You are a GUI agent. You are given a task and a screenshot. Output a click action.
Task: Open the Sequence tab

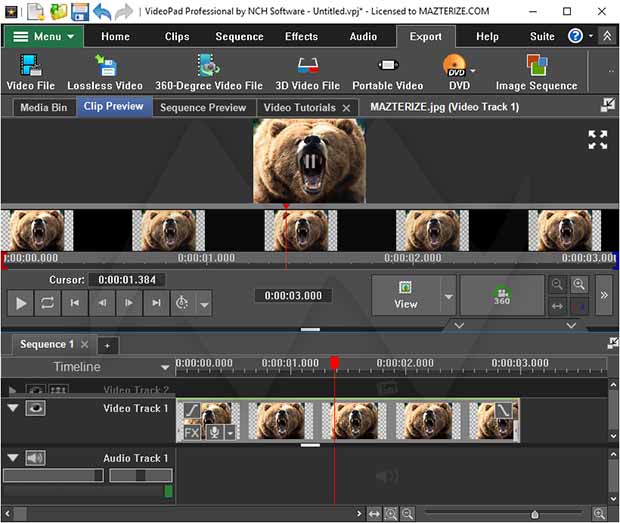coord(239,36)
